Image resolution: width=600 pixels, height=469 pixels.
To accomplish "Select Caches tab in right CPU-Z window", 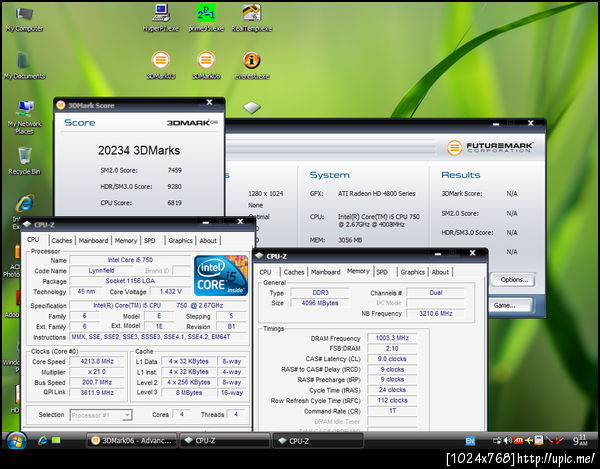I will [294, 272].
